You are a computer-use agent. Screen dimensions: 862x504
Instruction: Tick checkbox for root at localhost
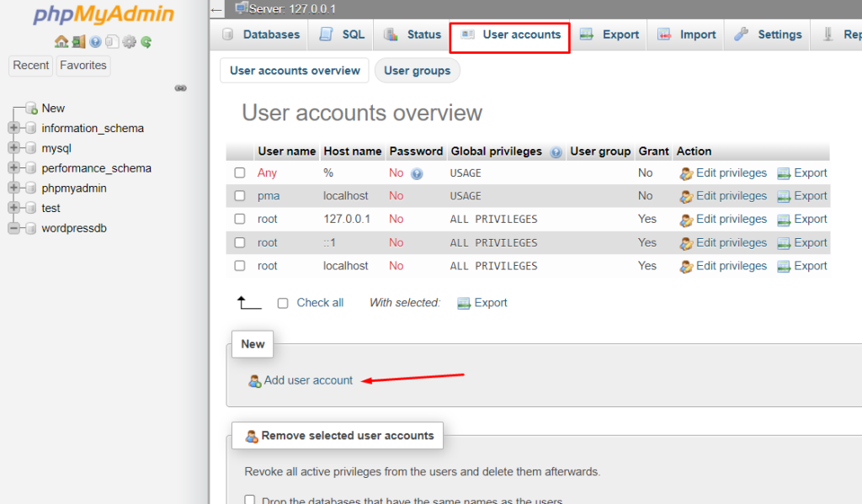[x=240, y=266]
